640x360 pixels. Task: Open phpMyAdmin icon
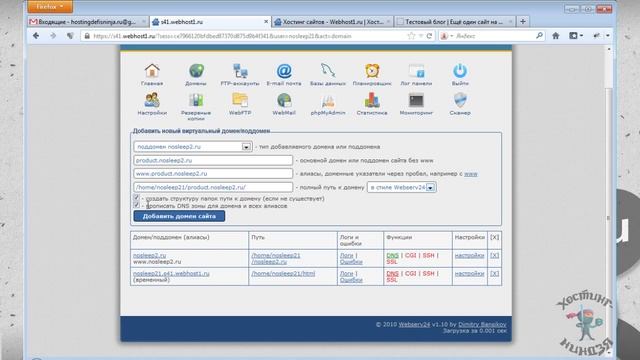coord(328,100)
